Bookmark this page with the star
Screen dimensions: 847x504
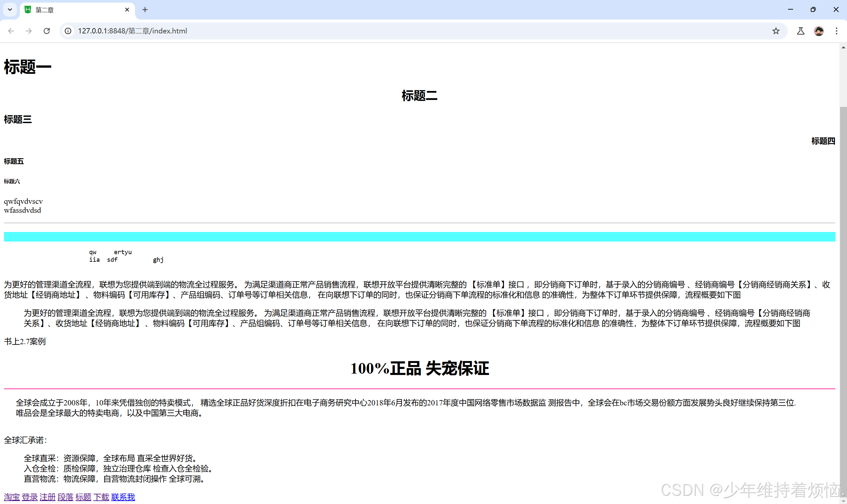tap(776, 31)
